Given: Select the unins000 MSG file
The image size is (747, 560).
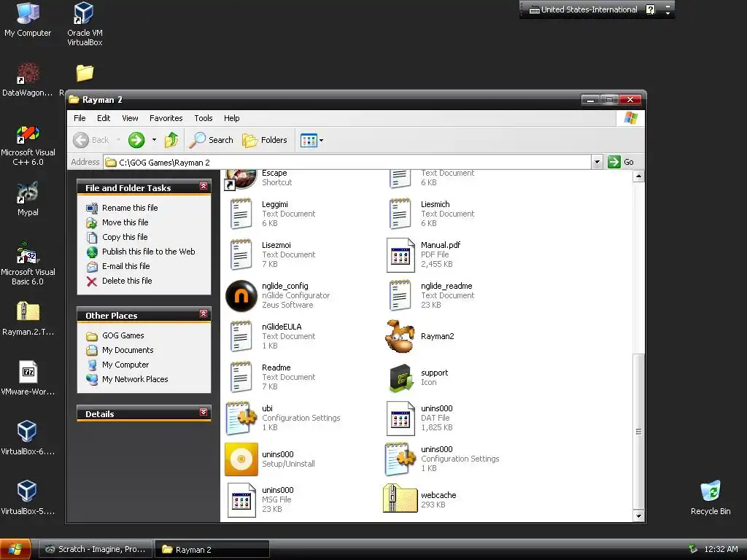Looking at the screenshot, I should tap(241, 500).
